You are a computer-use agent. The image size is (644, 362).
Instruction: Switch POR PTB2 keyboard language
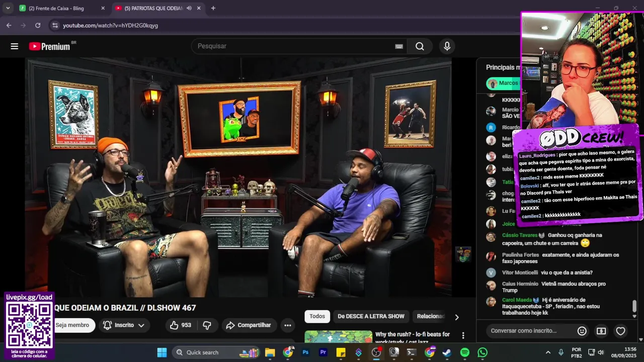(x=577, y=352)
